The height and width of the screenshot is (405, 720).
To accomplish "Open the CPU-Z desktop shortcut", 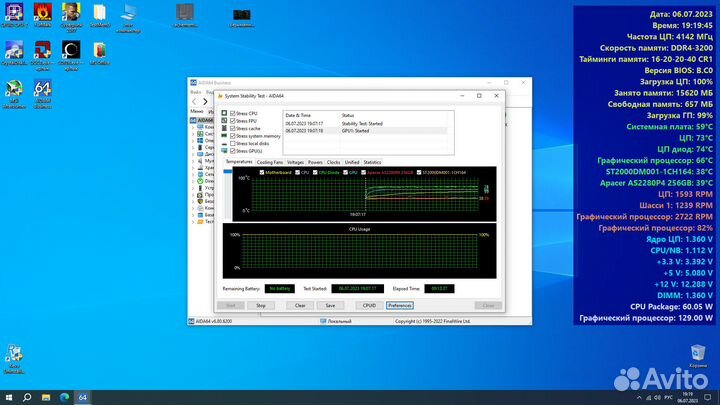I will tap(14, 15).
